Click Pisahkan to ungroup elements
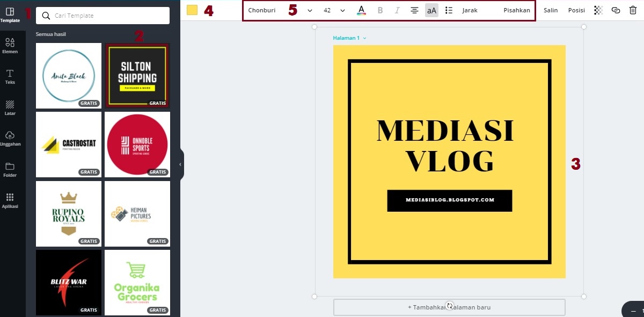This screenshot has width=644, height=317. coord(516,10)
